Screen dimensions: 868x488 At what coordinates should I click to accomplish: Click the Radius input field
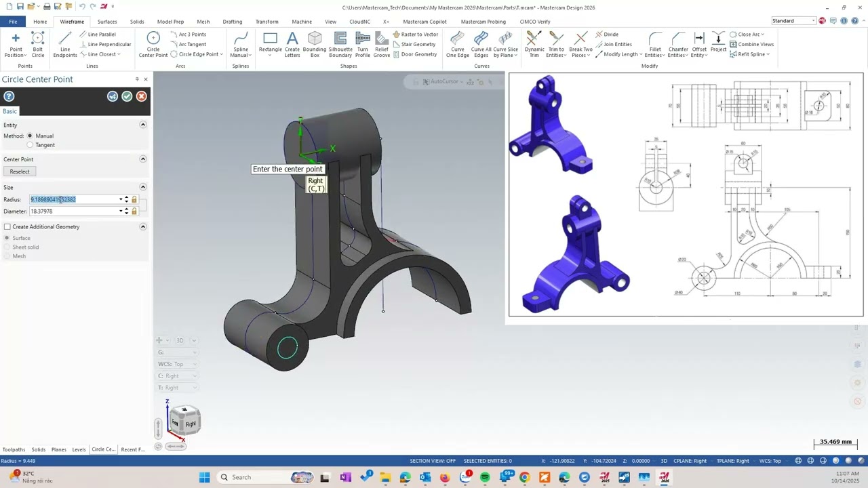[74, 199]
